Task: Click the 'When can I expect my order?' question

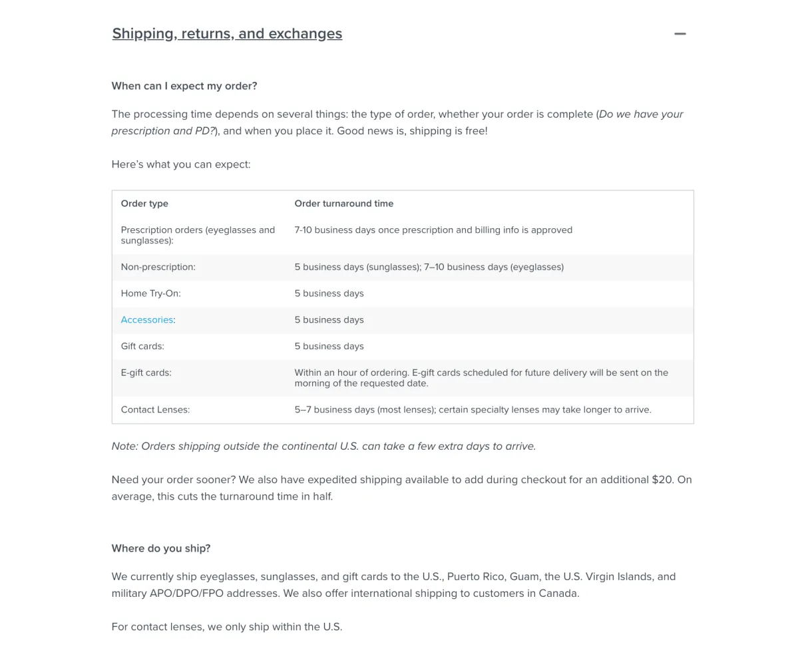Action: (184, 86)
